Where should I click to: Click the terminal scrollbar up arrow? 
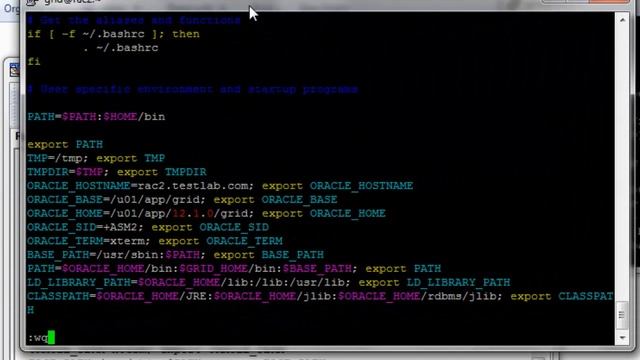click(622, 20)
